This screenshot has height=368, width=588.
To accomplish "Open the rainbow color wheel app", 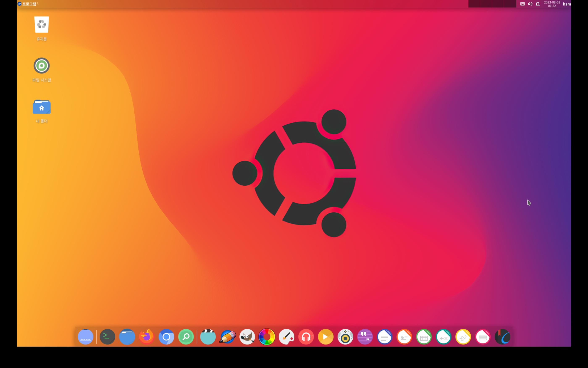I will point(267,337).
